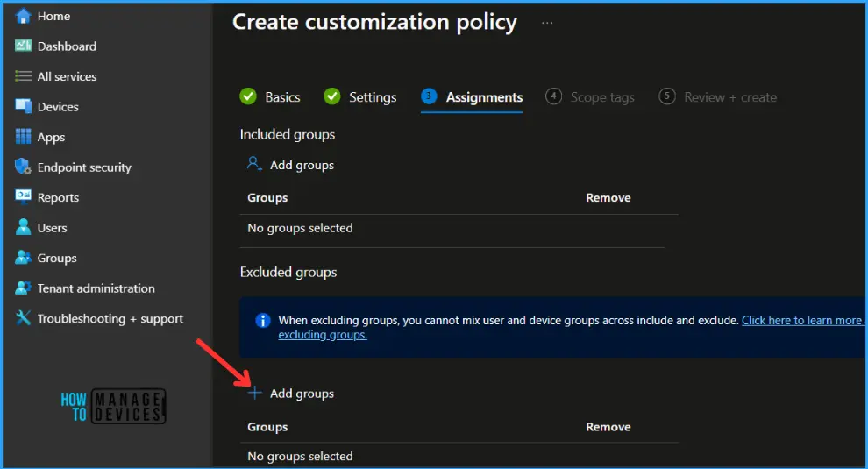Viewport: 868px width, 469px height.
Task: Click Groups column header in excluded table
Action: tap(267, 427)
